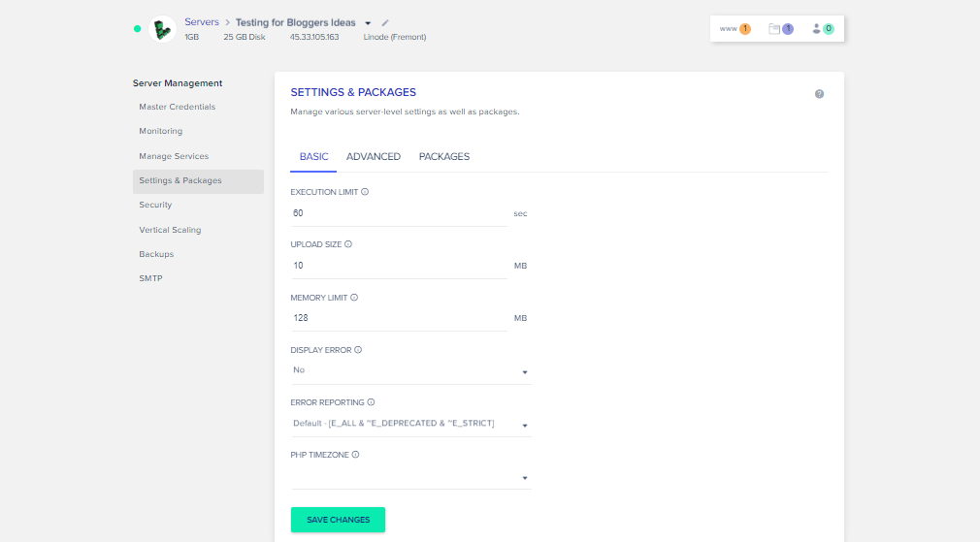The width and height of the screenshot is (980, 542).
Task: Click the Execution Limit input field
Action: click(x=399, y=213)
